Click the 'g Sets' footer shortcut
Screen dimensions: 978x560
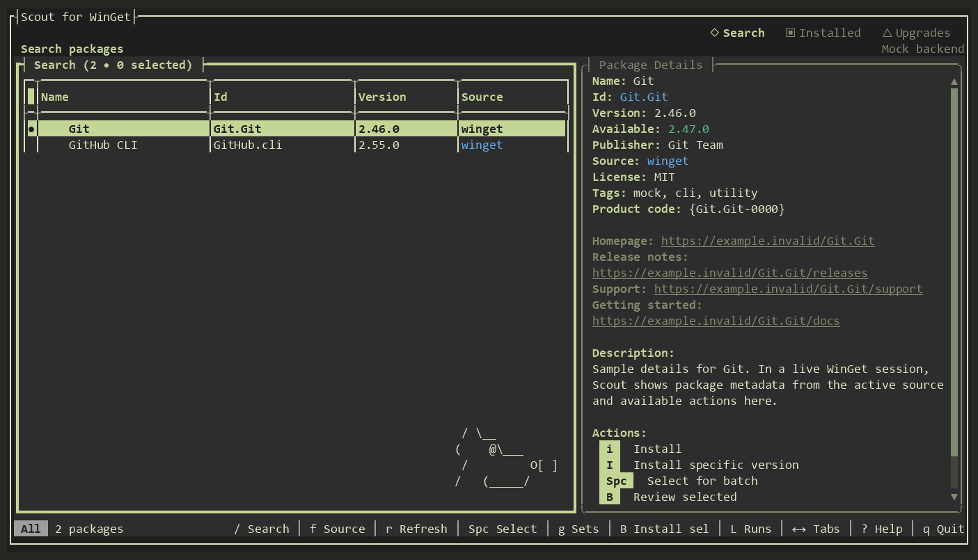[x=578, y=529]
